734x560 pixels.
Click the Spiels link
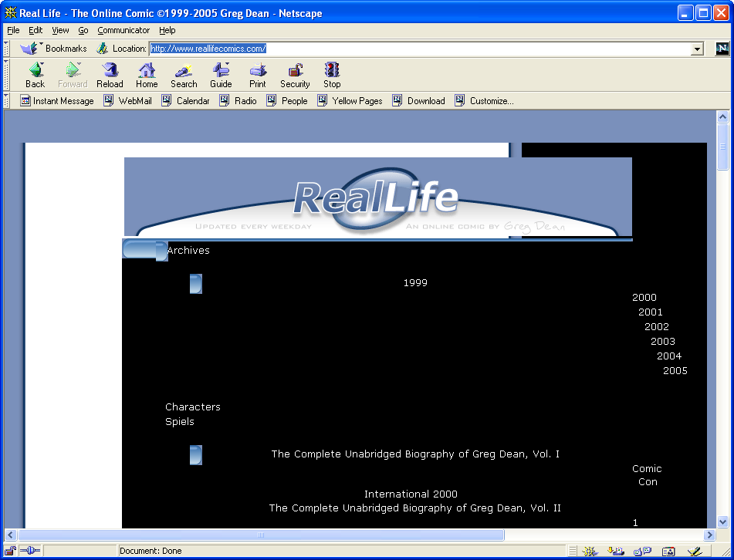[x=180, y=421]
